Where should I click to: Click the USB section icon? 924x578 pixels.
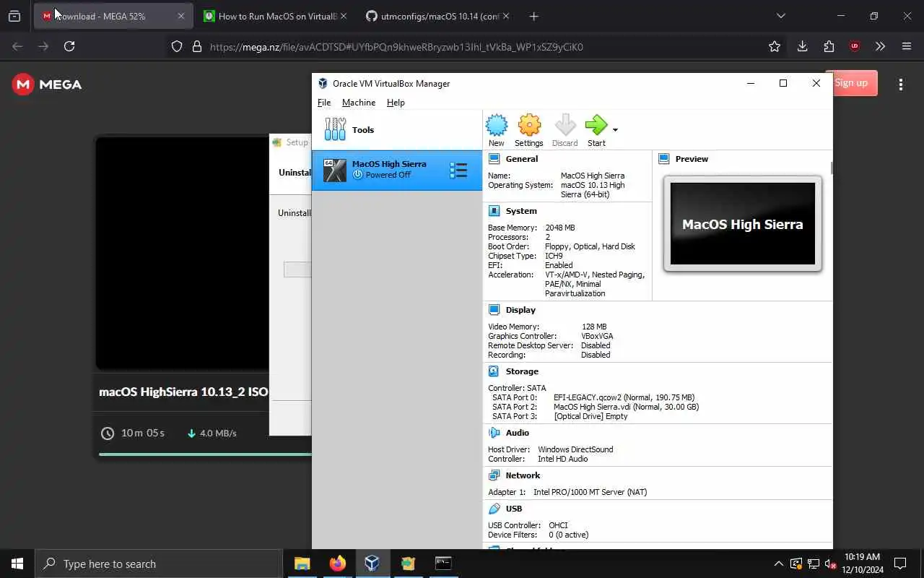click(494, 509)
